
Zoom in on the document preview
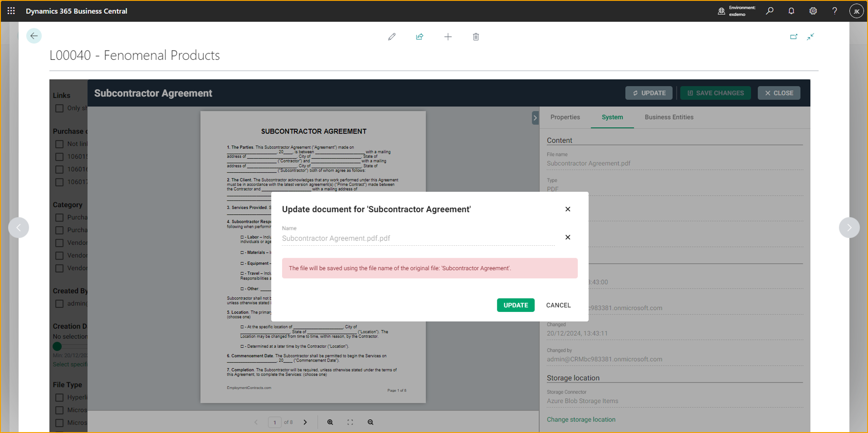click(330, 422)
